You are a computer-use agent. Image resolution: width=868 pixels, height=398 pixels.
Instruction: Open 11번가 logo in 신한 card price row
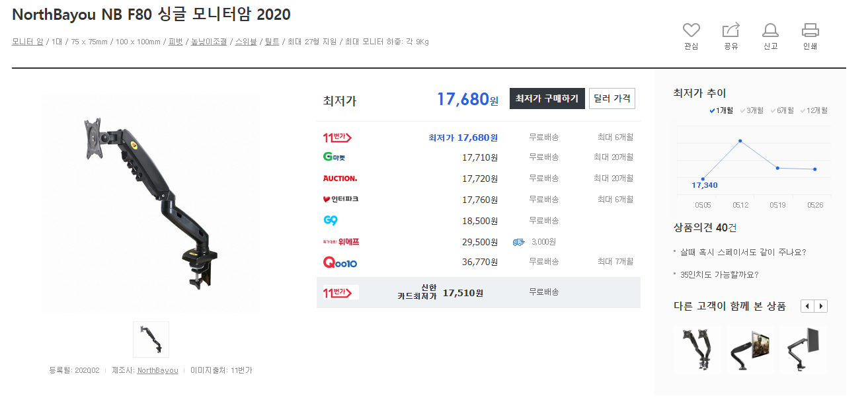340,292
